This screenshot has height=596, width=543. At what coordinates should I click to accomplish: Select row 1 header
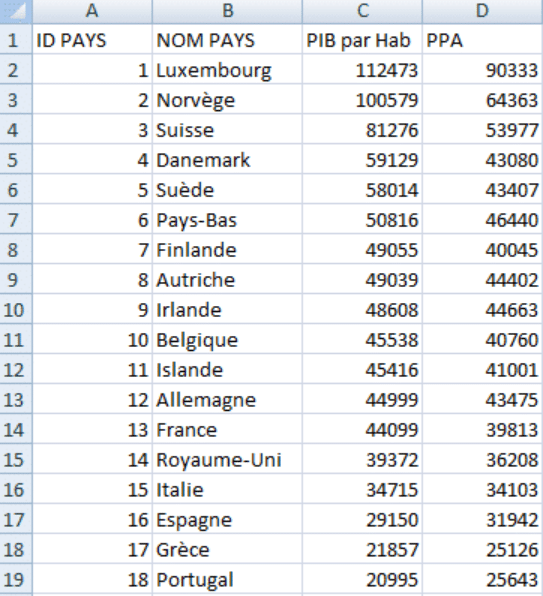pos(16,40)
